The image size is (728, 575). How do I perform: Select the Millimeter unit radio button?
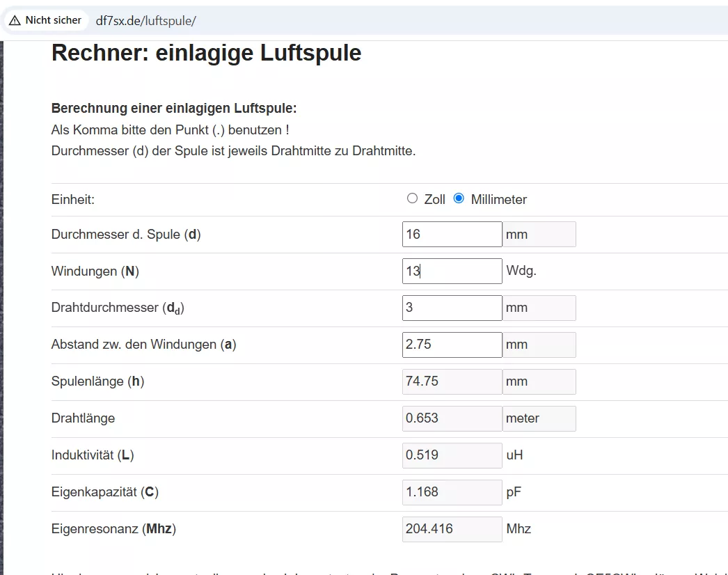(459, 198)
